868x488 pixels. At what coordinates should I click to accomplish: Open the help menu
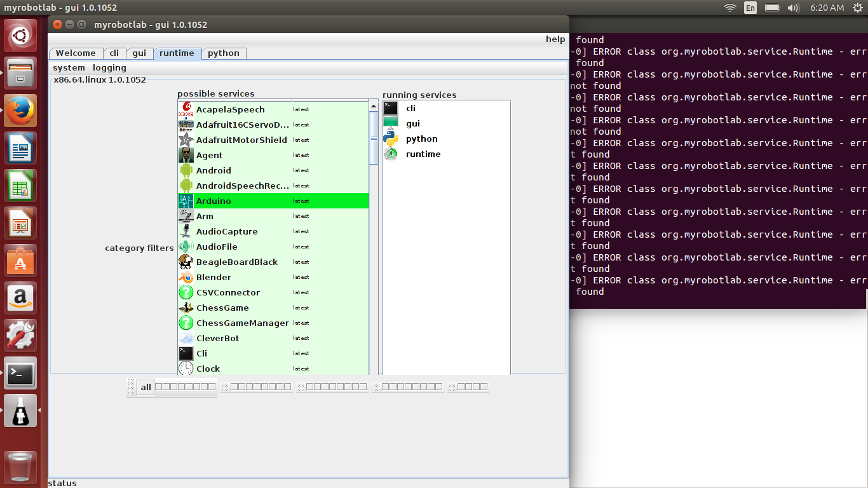(555, 39)
